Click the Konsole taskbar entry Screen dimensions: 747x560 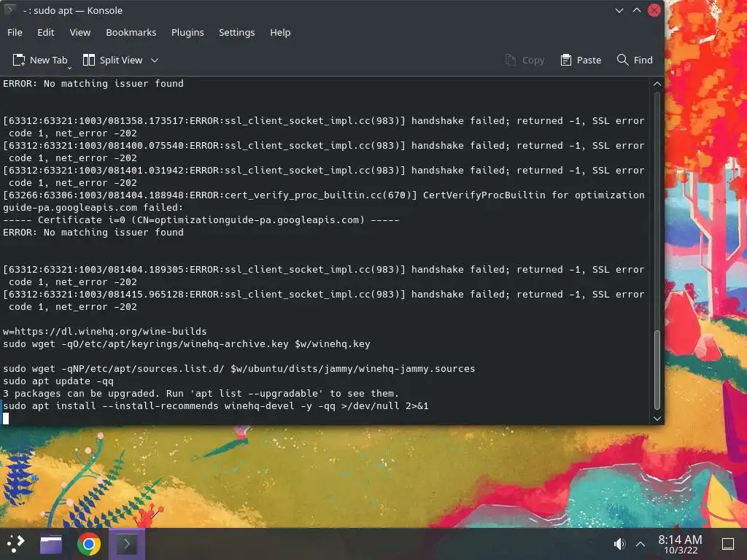[x=127, y=544]
